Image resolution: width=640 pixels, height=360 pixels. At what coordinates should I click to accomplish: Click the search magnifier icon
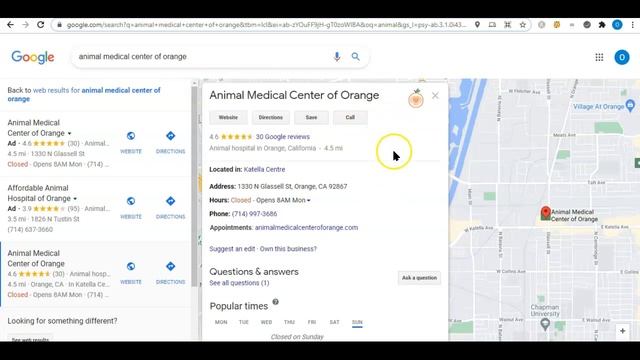(x=356, y=57)
